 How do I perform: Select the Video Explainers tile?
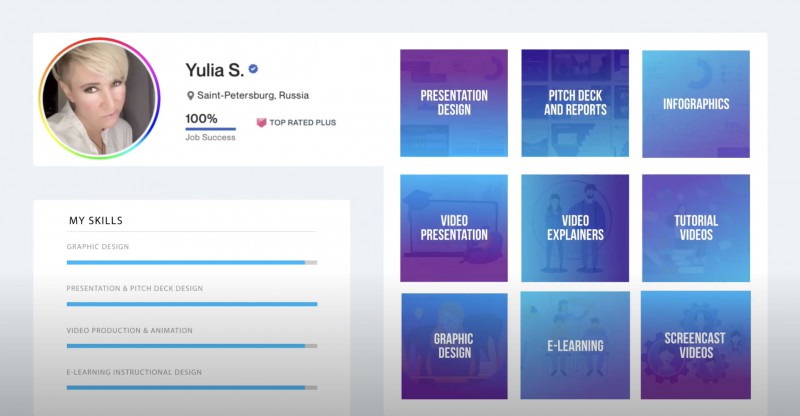click(x=575, y=228)
